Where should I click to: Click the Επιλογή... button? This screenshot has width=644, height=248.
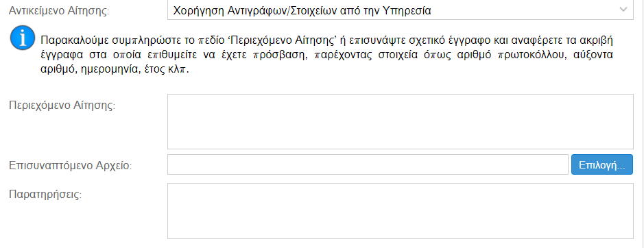click(601, 164)
